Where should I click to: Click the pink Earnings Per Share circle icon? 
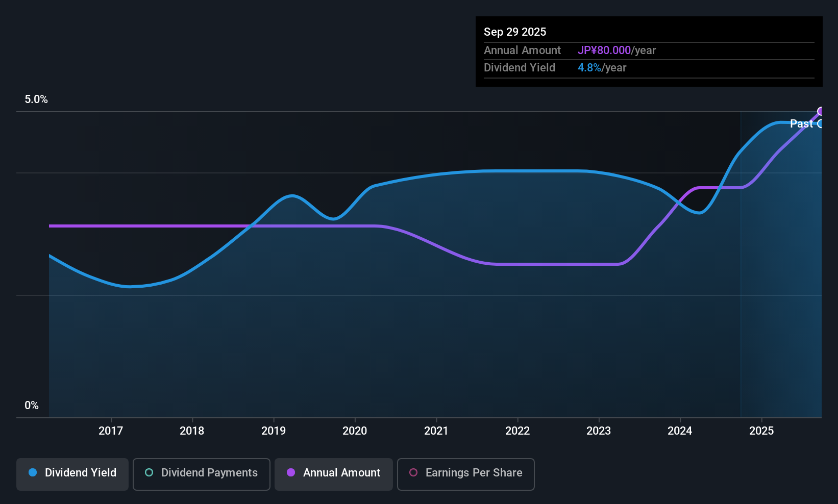pos(414,473)
